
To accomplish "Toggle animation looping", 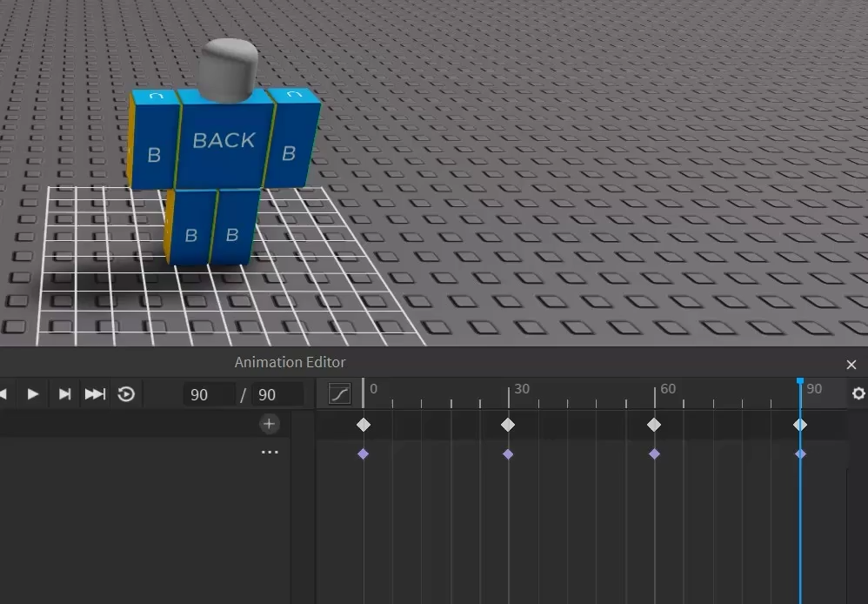I will 126,393.
